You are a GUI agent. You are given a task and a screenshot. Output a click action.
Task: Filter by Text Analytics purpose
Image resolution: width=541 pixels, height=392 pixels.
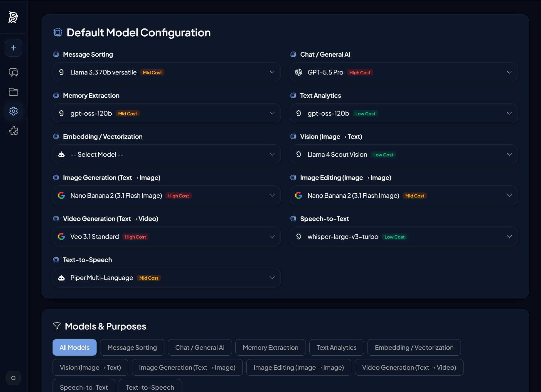[337, 347]
